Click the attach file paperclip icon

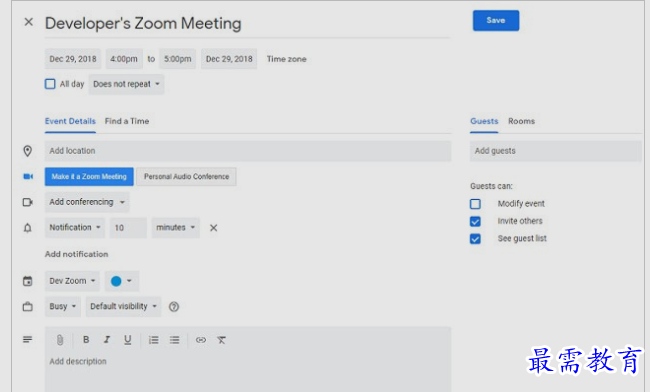click(60, 340)
